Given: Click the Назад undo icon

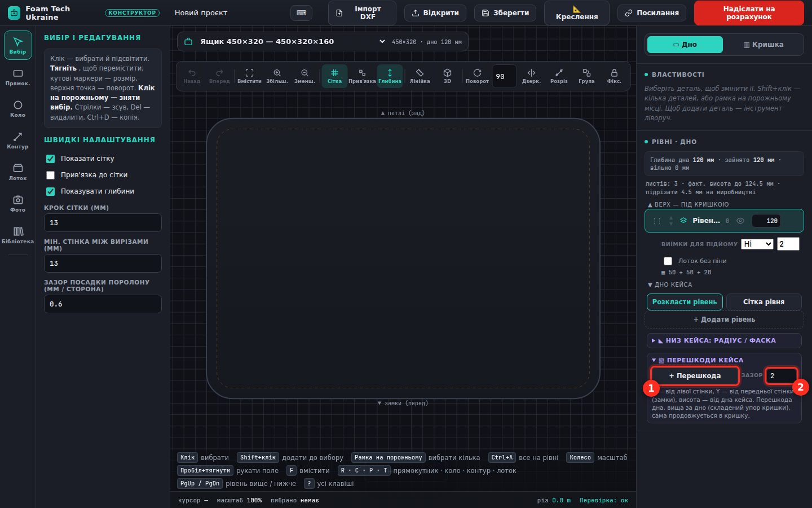Looking at the screenshot, I should pyautogui.click(x=192, y=76).
